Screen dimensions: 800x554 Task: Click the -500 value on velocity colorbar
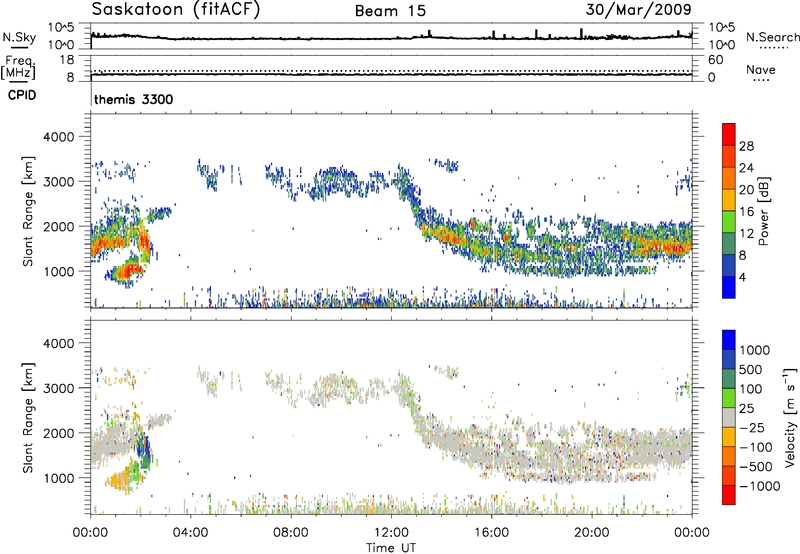[756, 467]
